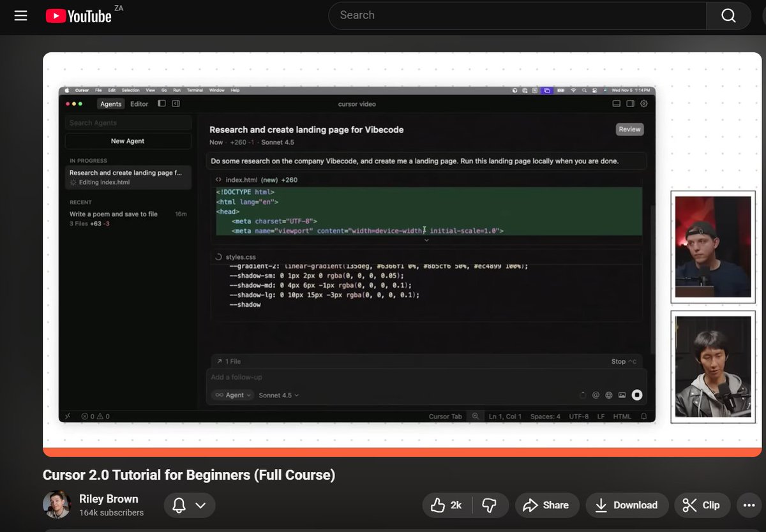Image resolution: width=766 pixels, height=532 pixels.
Task: Click the bottom webcam thumbnail with leather jacket
Action: tap(712, 366)
